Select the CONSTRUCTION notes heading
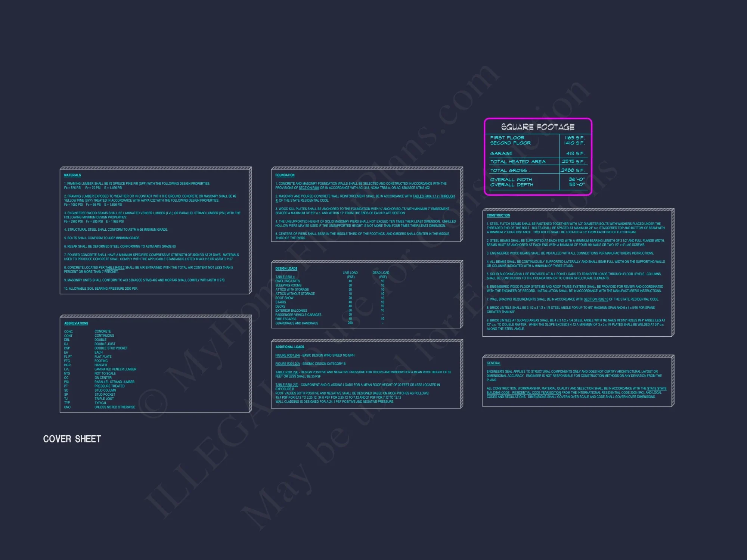This screenshot has height=560, width=747. point(498,215)
